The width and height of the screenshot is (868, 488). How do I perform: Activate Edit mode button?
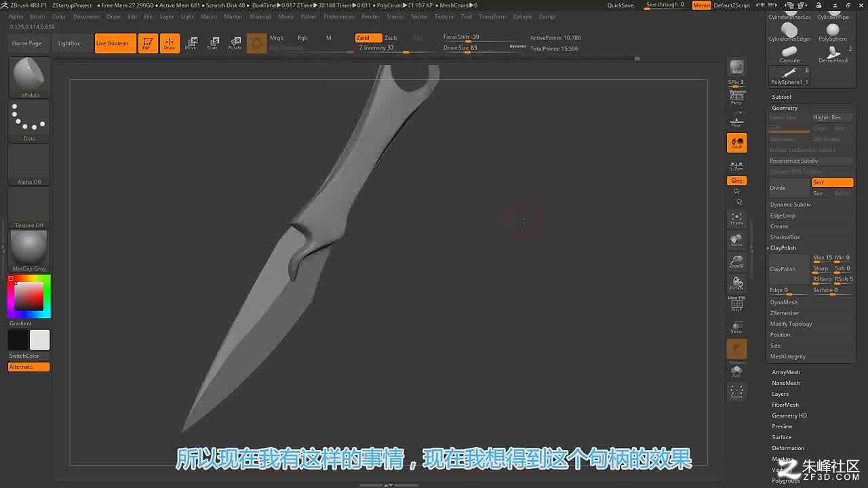(148, 43)
